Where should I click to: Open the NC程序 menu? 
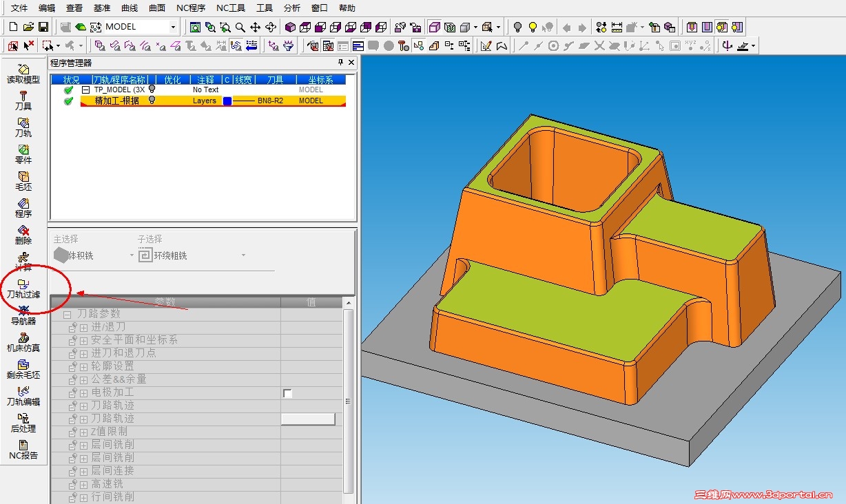click(x=191, y=8)
